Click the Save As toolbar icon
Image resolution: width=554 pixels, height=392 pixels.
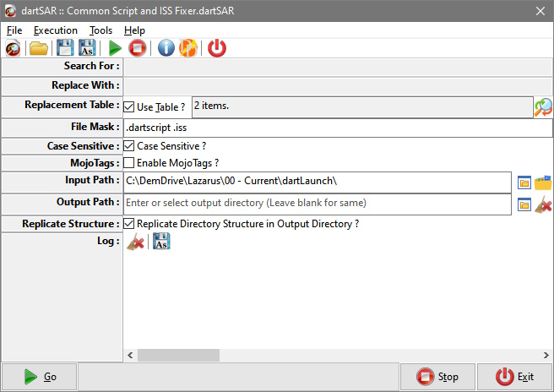pyautogui.click(x=87, y=47)
